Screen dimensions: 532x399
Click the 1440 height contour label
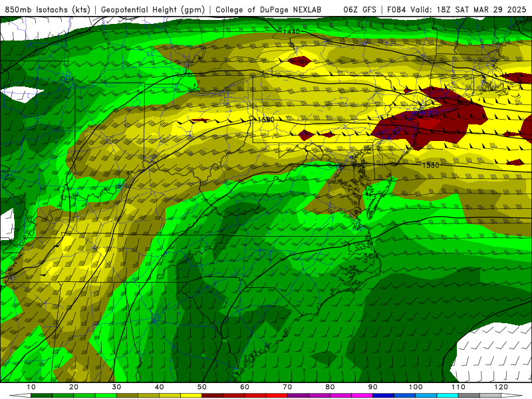tap(291, 31)
